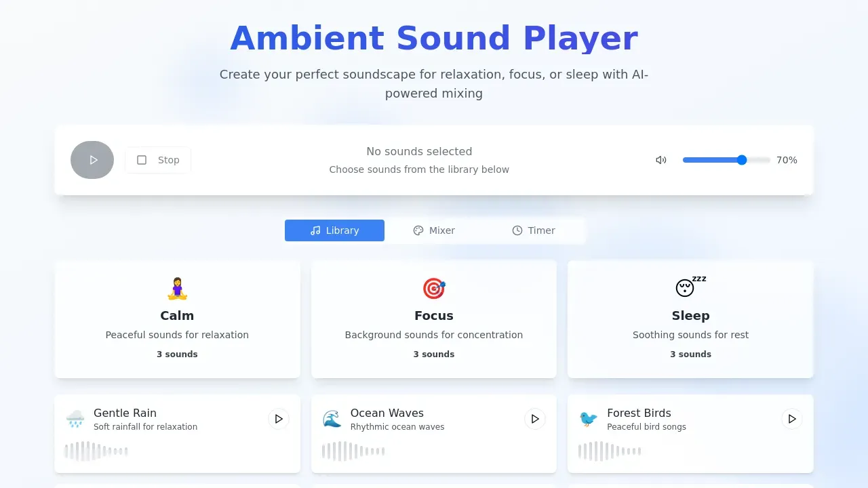Check the box next to Stop
The image size is (868, 488).
click(142, 160)
